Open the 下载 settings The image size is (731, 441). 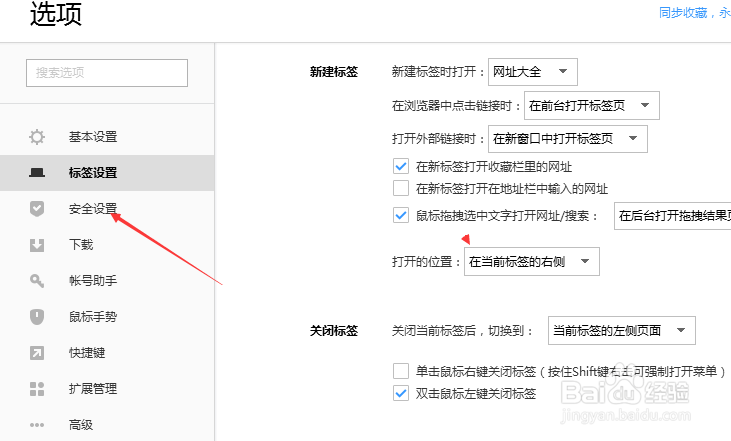pyautogui.click(x=107, y=245)
